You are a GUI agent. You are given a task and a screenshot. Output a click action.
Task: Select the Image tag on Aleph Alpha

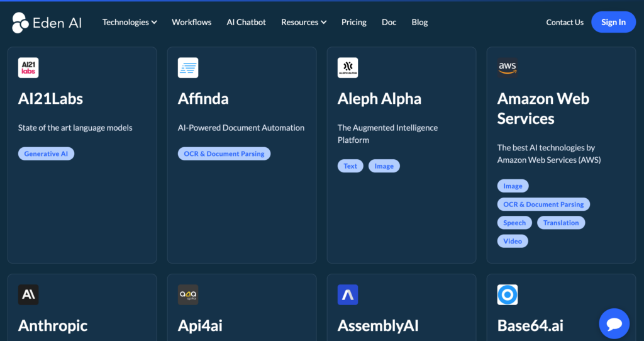(384, 166)
